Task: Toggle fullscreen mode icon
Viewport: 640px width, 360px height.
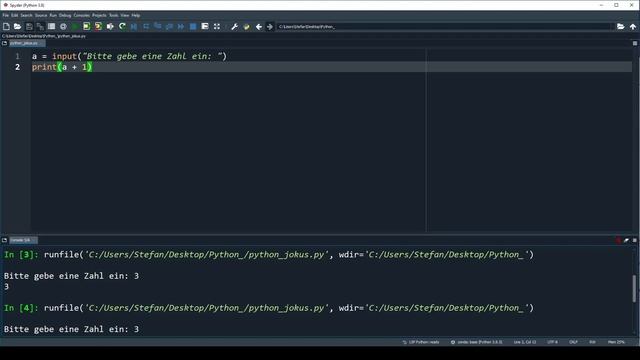Action: click(x=217, y=27)
